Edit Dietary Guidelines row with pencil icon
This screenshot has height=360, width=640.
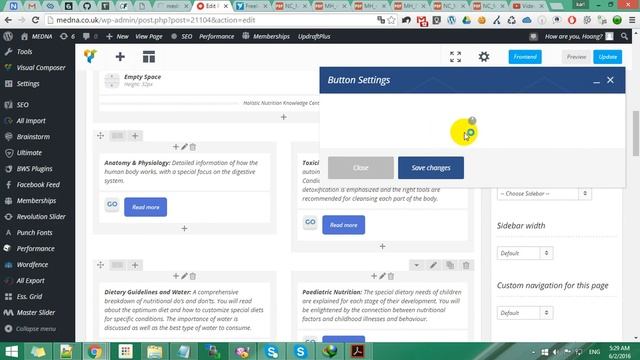433,265
